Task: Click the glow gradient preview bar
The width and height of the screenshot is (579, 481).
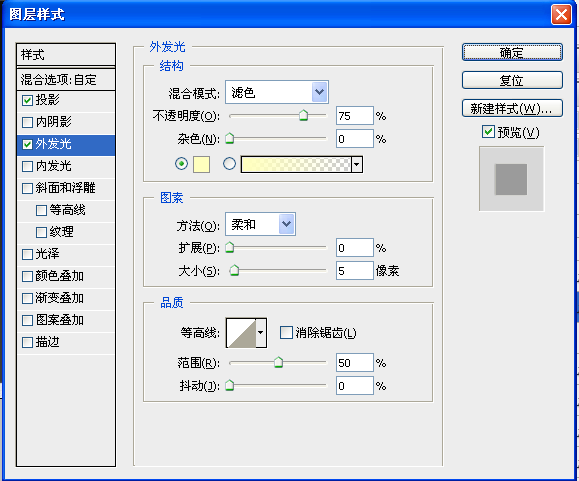Action: (296, 164)
